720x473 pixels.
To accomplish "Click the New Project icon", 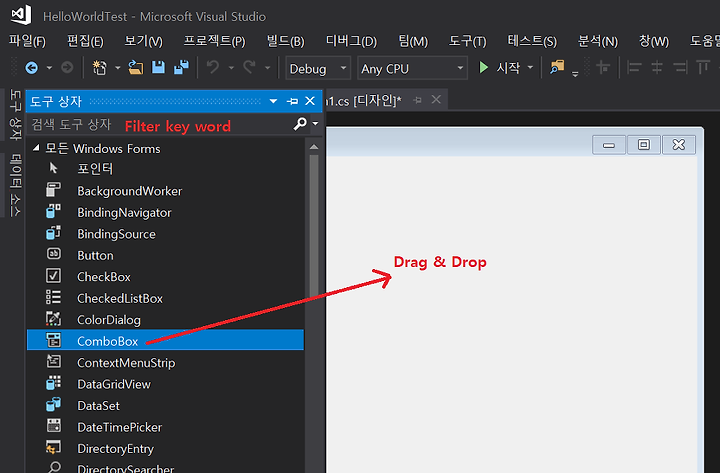I will [x=100, y=68].
